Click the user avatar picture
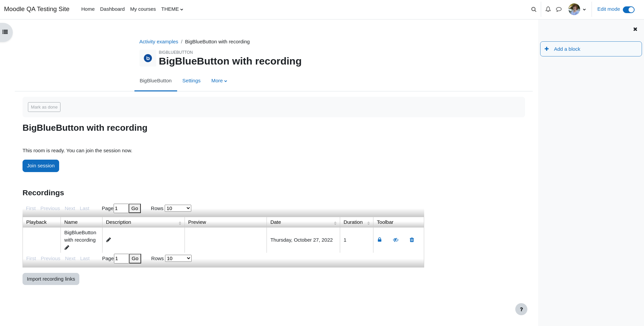This screenshot has height=326, width=644. [574, 9]
